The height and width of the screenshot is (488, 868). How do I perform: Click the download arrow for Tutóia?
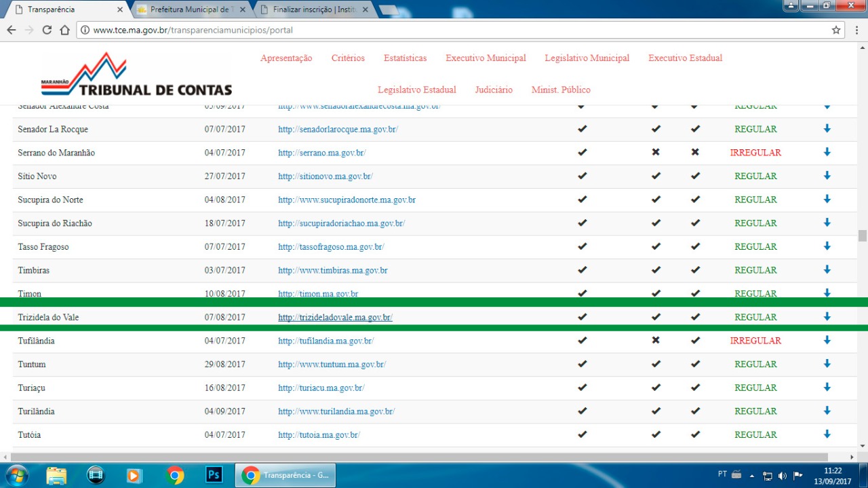tap(827, 434)
